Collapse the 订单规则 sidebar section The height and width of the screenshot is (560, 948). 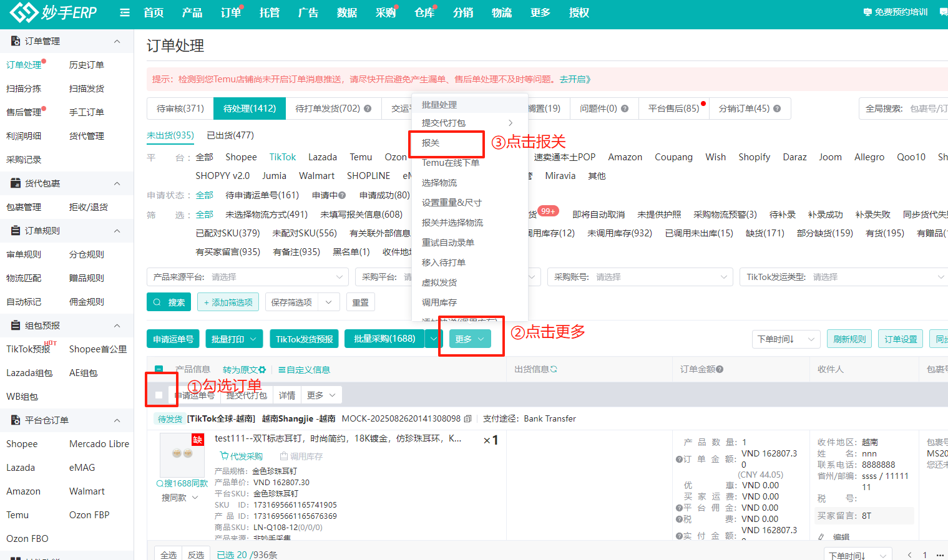click(x=117, y=231)
